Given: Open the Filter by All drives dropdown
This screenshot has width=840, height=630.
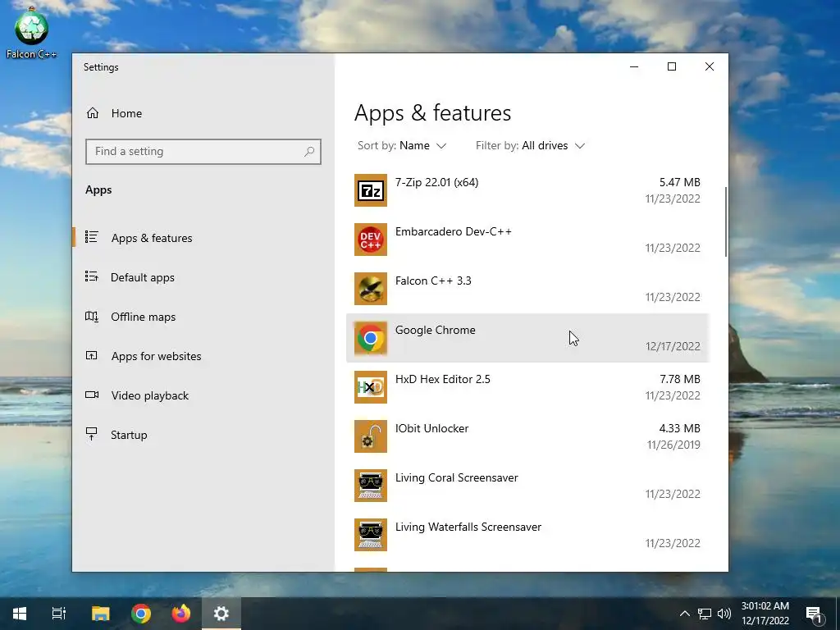Looking at the screenshot, I should click(531, 146).
